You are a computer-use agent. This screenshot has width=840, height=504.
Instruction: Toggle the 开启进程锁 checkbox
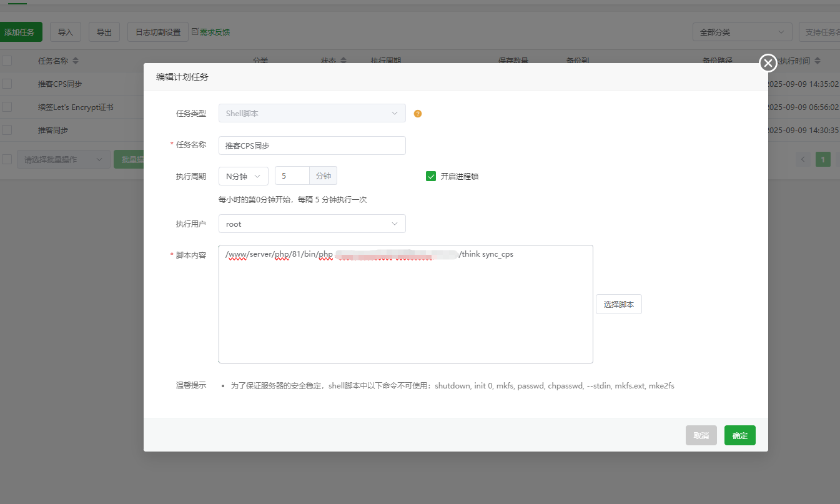[x=431, y=176]
